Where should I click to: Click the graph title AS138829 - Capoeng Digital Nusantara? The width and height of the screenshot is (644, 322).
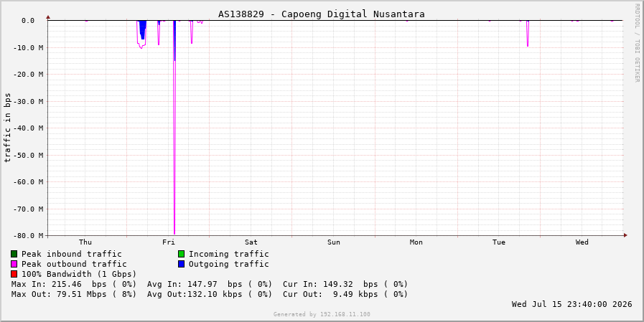coord(321,14)
